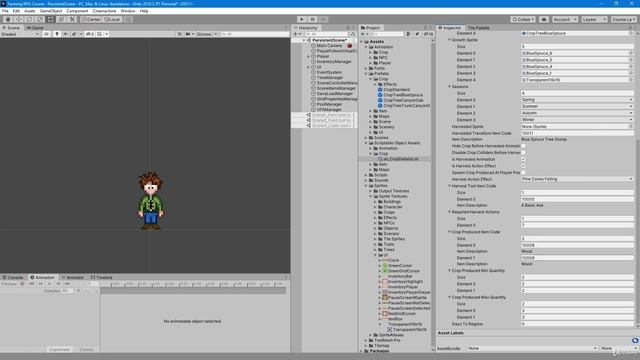Click the Hierarchy create plus button
This screenshot has height=360, width=640.
point(296,34)
